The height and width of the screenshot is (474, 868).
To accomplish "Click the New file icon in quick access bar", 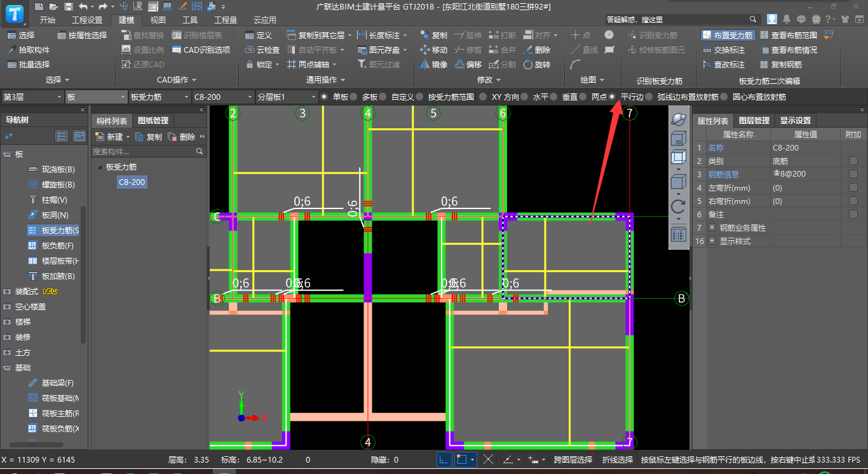I will (39, 6).
